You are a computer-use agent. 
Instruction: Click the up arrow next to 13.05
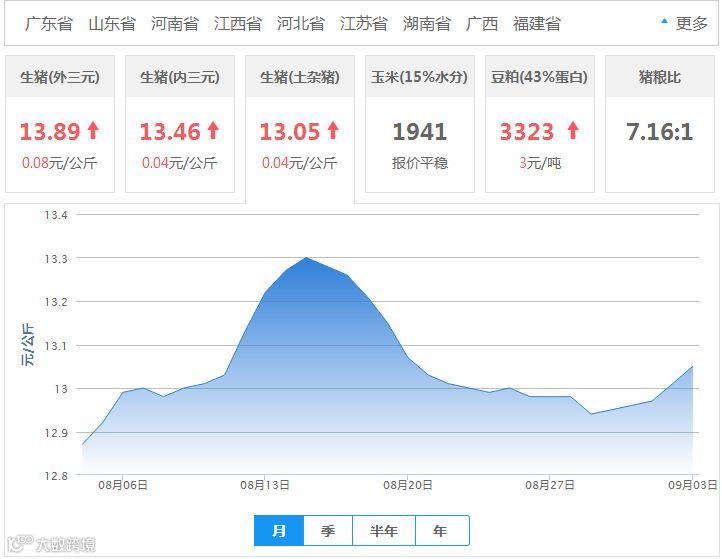(333, 130)
